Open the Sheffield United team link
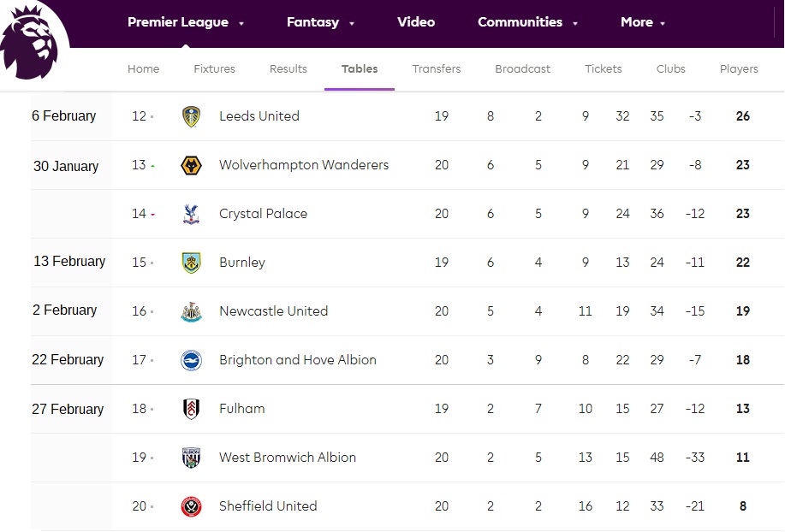Screen dimensions: 785x532 (268, 506)
